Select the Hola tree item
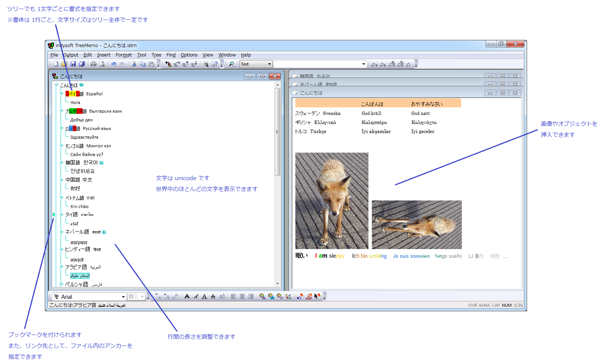 click(x=75, y=102)
